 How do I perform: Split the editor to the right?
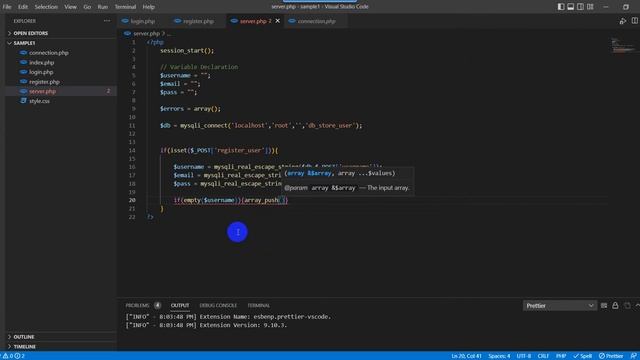point(635,21)
